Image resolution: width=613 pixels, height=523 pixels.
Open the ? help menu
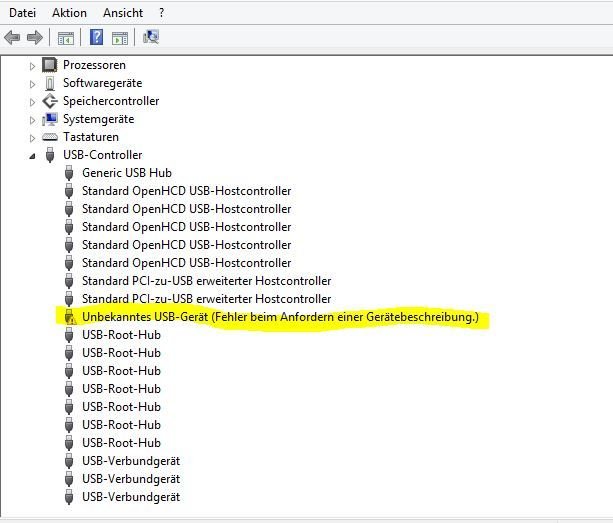point(162,13)
